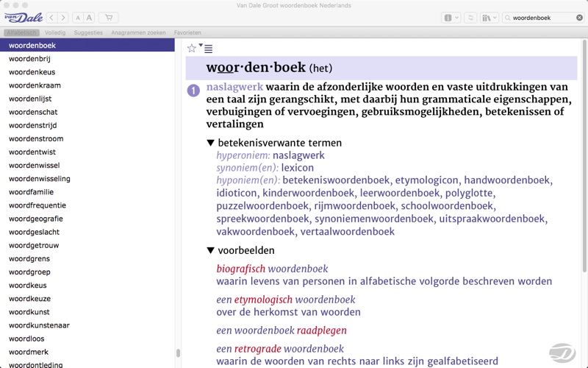Select woordgroep in the word list
Image resolution: width=588 pixels, height=368 pixels.
(87, 272)
